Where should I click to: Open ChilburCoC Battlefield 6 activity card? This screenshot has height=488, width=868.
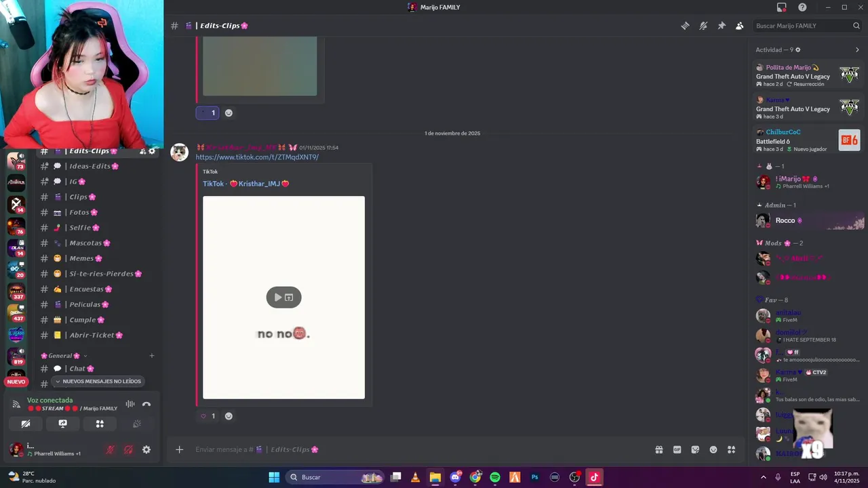pos(808,140)
